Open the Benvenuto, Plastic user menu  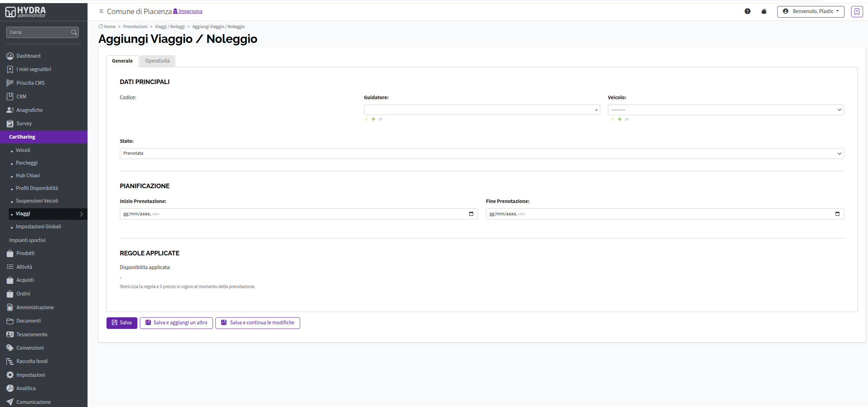pyautogui.click(x=811, y=12)
